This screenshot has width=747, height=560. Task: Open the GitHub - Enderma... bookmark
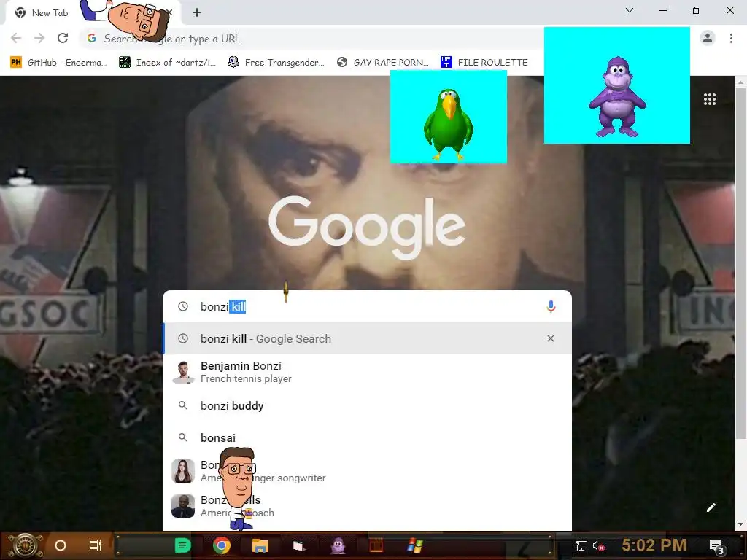(58, 63)
